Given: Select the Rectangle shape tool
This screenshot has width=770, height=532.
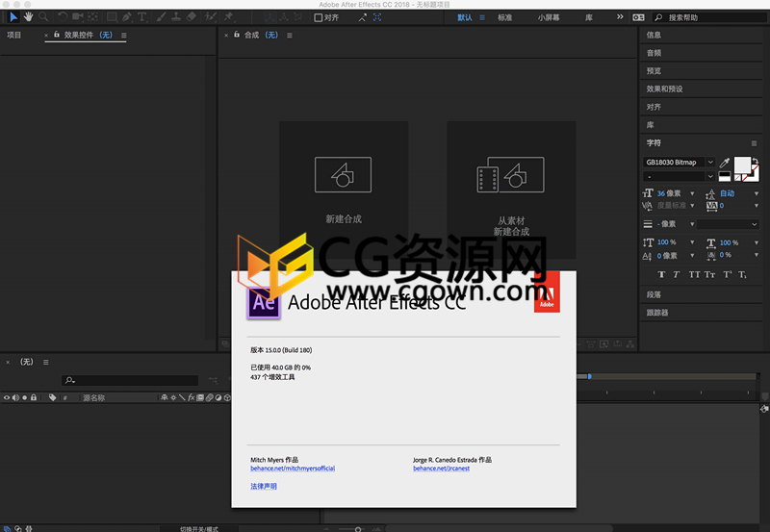Looking at the screenshot, I should click(112, 17).
